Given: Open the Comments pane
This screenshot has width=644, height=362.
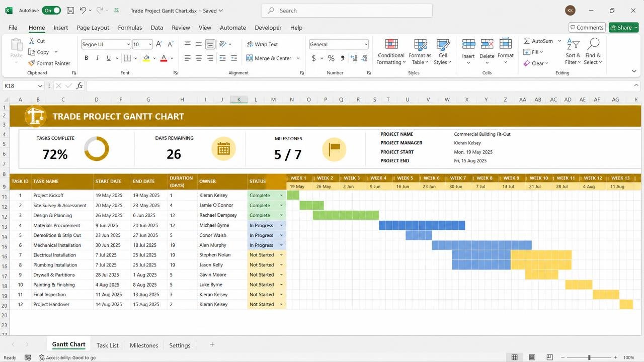Looking at the screenshot, I should tap(587, 28).
